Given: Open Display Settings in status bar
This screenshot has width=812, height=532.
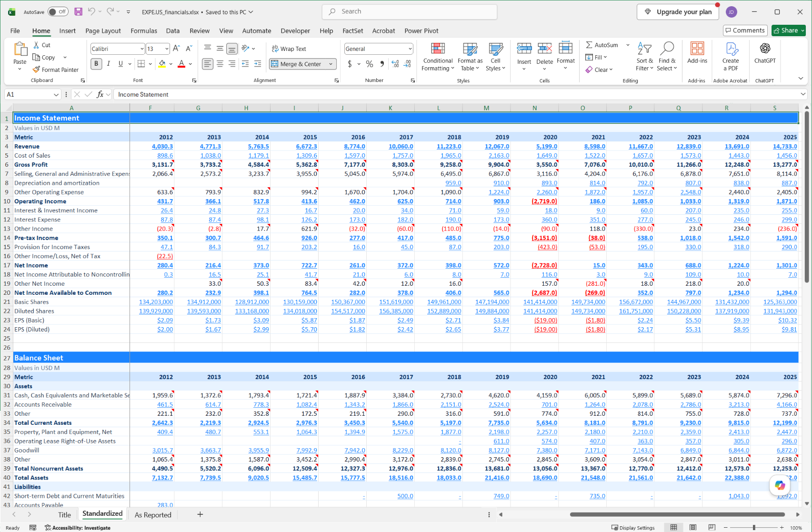Looking at the screenshot, I should [633, 528].
